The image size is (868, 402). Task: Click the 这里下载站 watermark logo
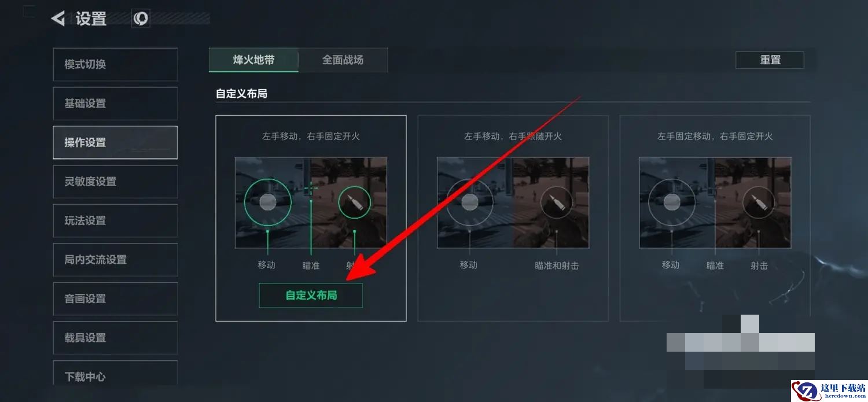click(x=829, y=390)
